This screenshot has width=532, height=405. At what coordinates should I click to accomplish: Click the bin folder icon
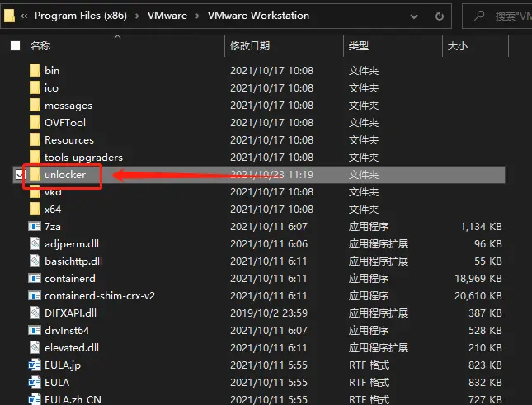[x=35, y=71]
